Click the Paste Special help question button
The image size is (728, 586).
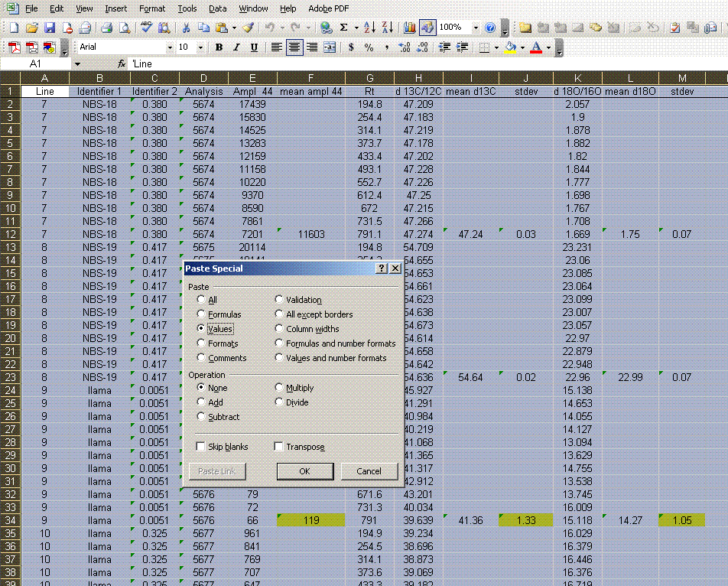[x=381, y=268]
